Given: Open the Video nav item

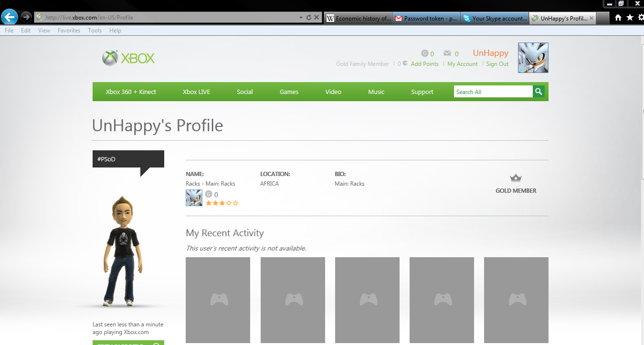Looking at the screenshot, I should click(333, 92).
